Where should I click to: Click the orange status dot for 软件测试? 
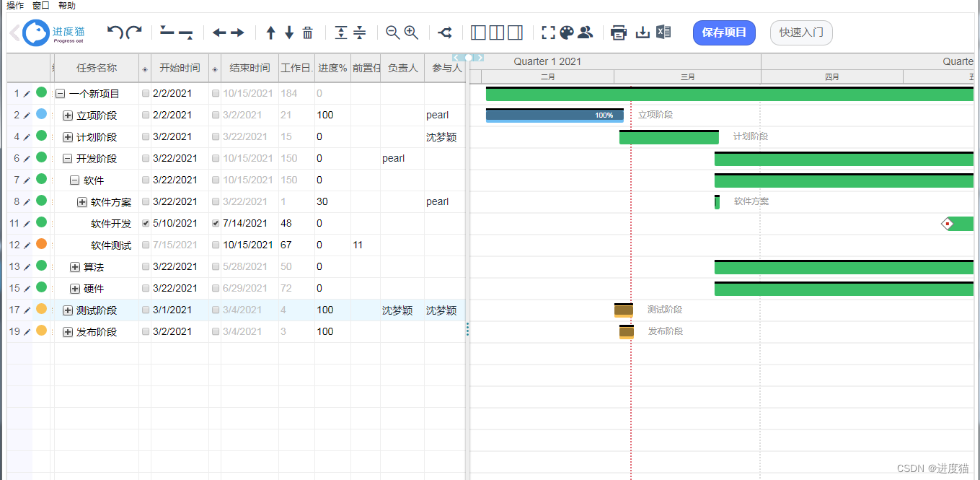click(42, 244)
